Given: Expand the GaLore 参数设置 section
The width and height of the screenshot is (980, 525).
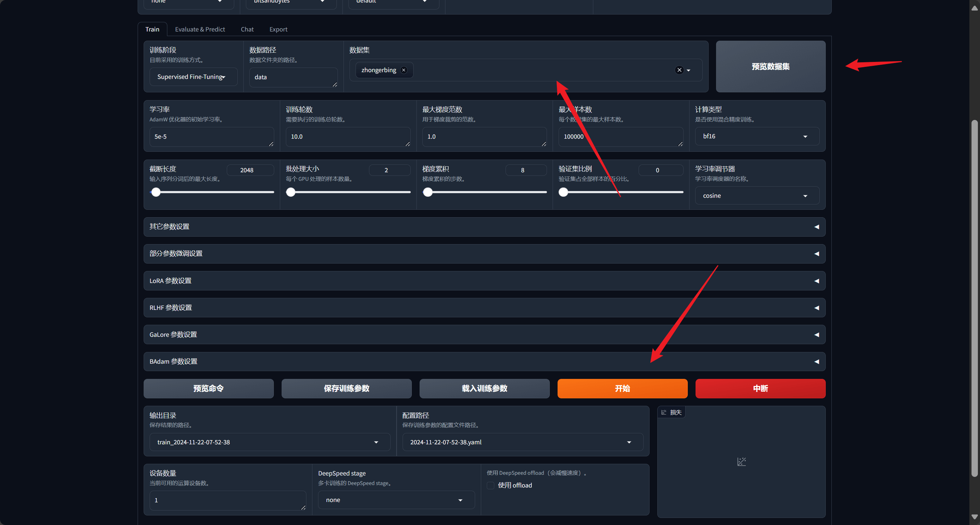Looking at the screenshot, I should click(816, 335).
